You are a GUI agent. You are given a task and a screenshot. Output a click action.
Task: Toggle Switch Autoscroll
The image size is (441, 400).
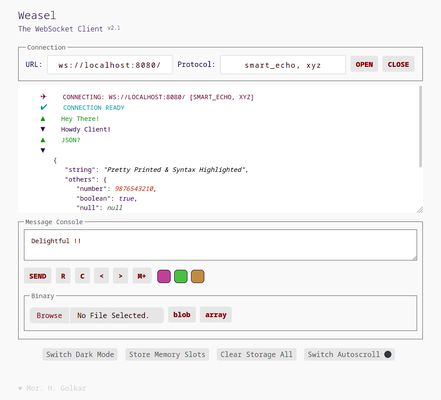pyautogui.click(x=349, y=354)
